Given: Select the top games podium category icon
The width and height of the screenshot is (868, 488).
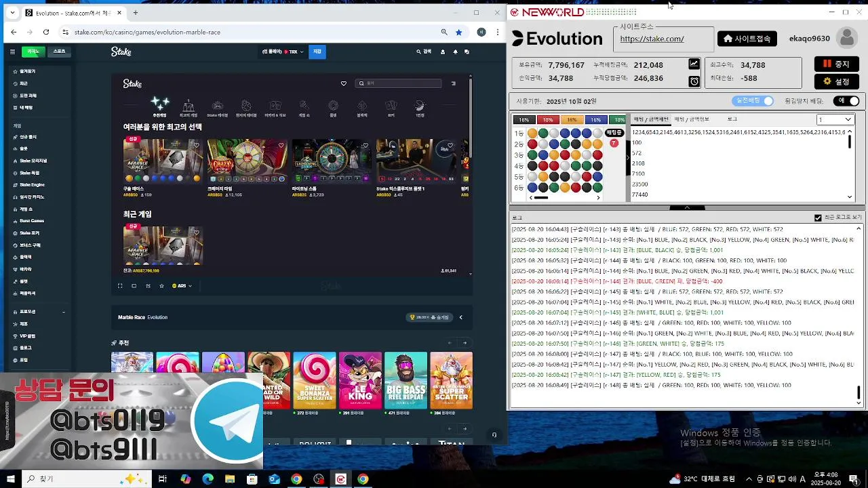Looking at the screenshot, I should 189,106.
